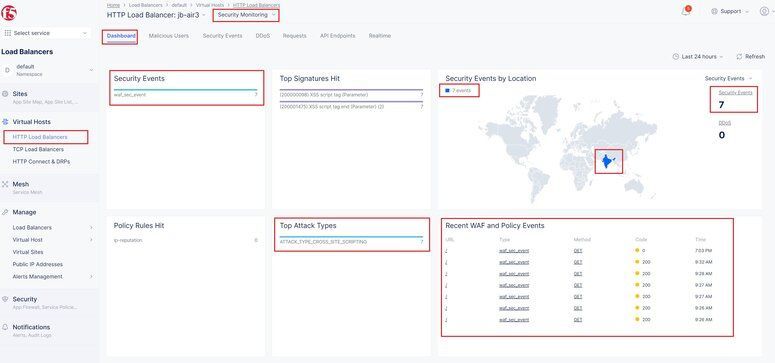Switch to the Security Events tab
The height and width of the screenshot is (363, 775).
[222, 36]
